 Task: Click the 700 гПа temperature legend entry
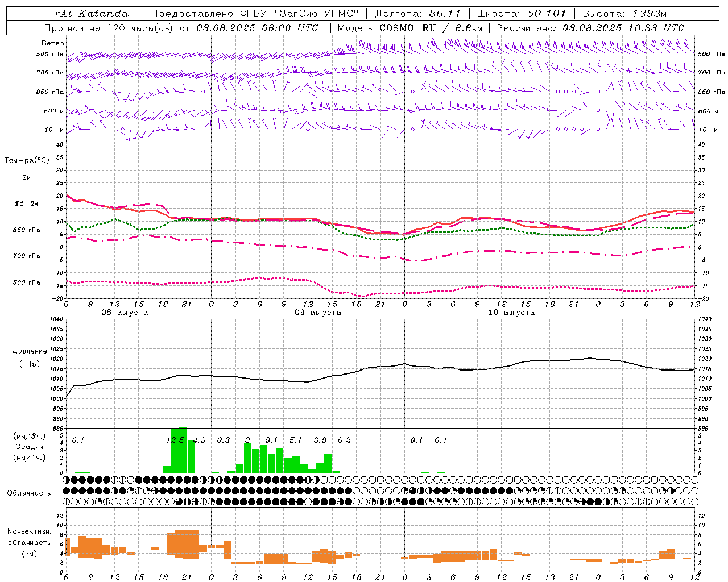(26, 256)
